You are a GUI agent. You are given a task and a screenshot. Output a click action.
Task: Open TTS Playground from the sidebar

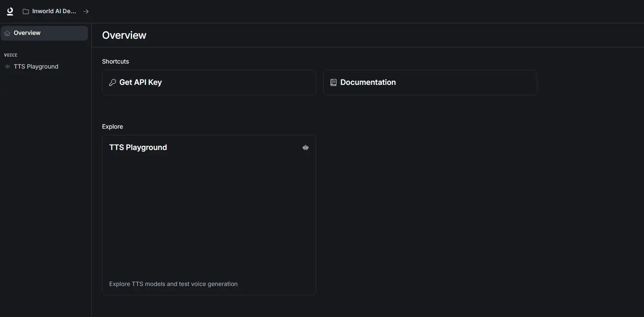click(36, 67)
